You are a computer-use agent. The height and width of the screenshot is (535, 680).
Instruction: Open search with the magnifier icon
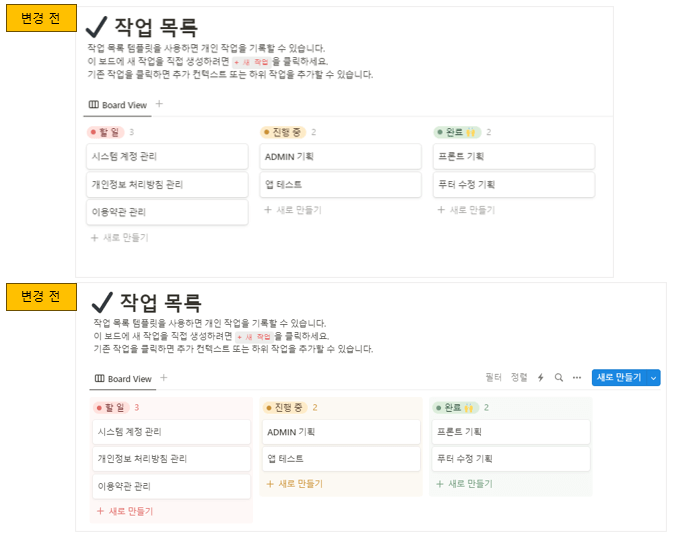(559, 377)
